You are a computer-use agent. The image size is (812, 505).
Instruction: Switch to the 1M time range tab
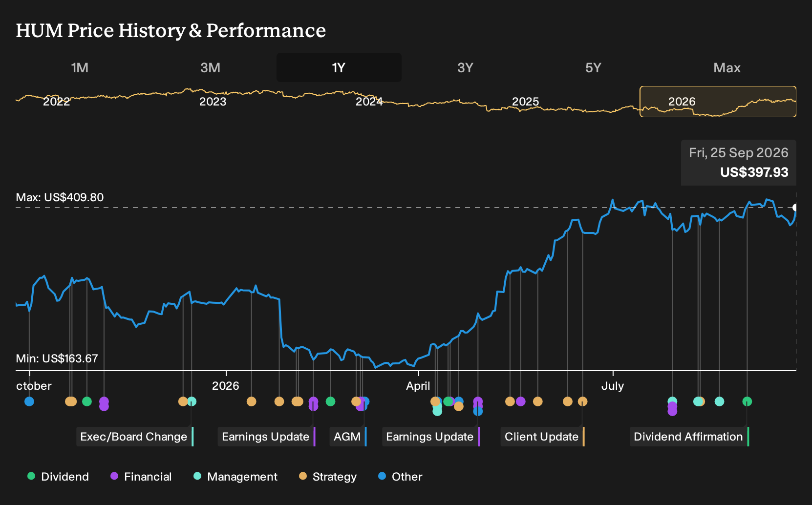tap(80, 67)
